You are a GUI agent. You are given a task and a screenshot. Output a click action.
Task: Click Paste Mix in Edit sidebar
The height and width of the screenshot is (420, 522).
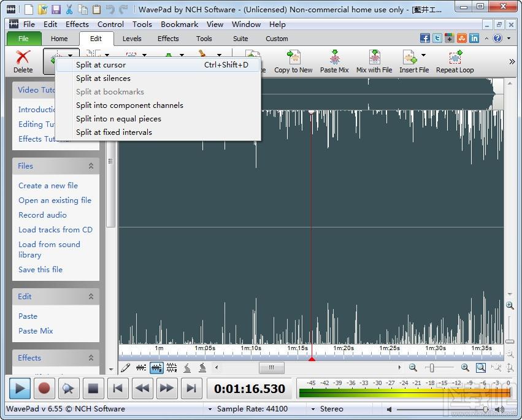coord(36,331)
